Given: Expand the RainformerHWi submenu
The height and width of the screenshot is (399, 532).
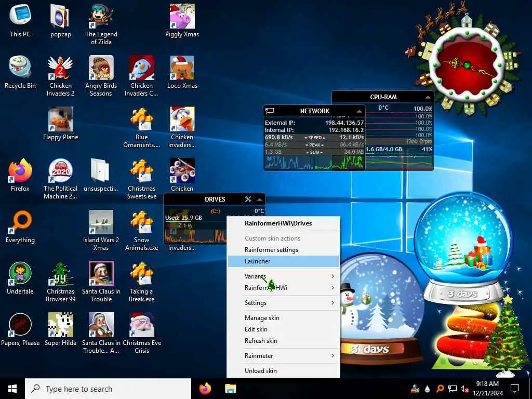Looking at the screenshot, I should click(283, 288).
